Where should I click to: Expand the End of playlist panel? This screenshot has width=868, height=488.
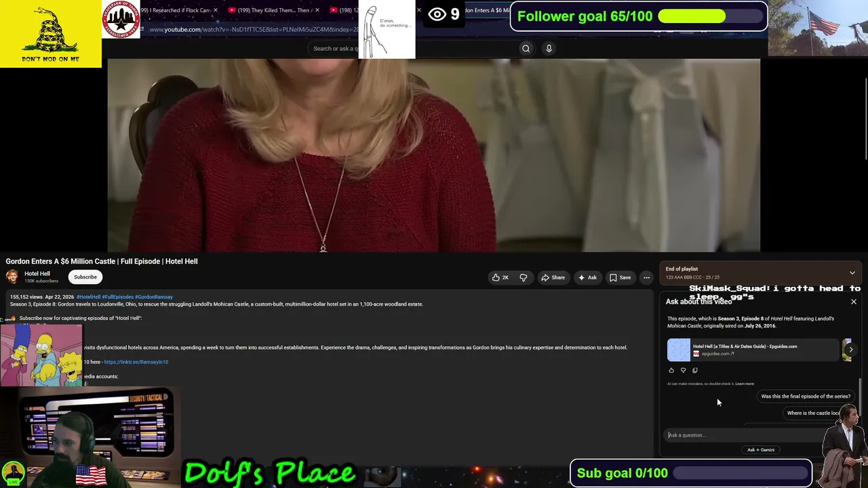click(852, 272)
